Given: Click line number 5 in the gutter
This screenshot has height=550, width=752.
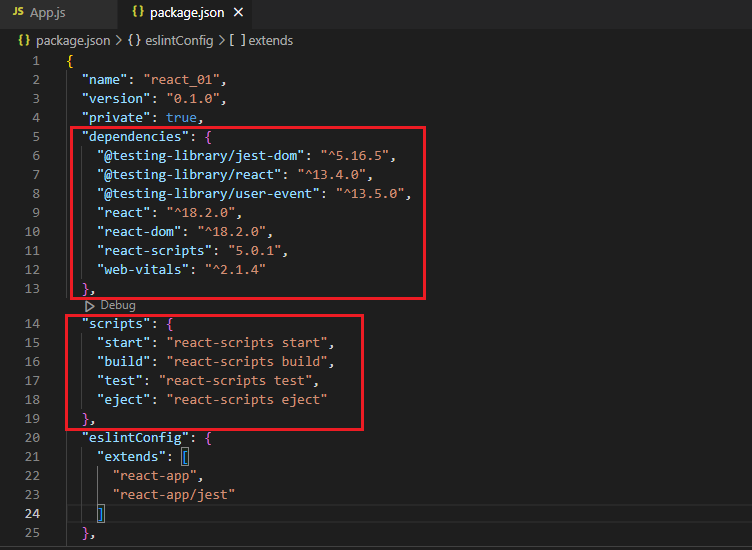Looking at the screenshot, I should click(x=36, y=137).
